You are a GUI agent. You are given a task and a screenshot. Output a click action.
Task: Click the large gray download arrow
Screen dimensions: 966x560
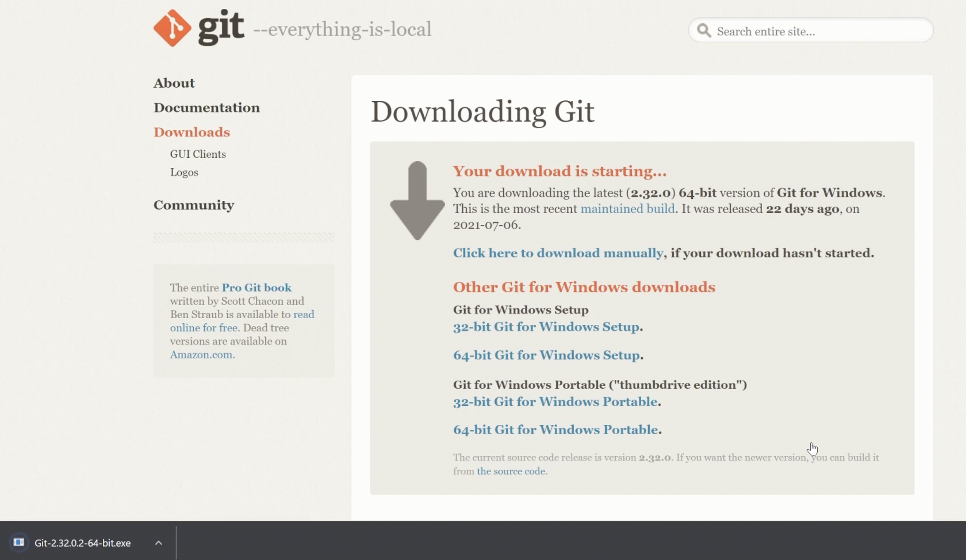[417, 201]
